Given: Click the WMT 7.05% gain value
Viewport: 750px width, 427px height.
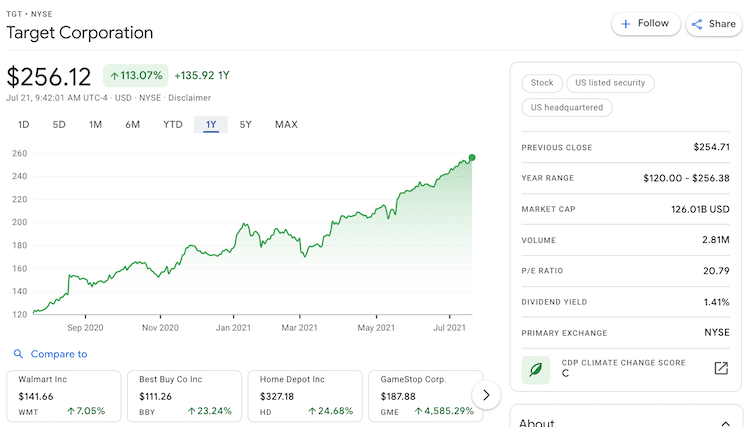Looking at the screenshot, I should [86, 411].
